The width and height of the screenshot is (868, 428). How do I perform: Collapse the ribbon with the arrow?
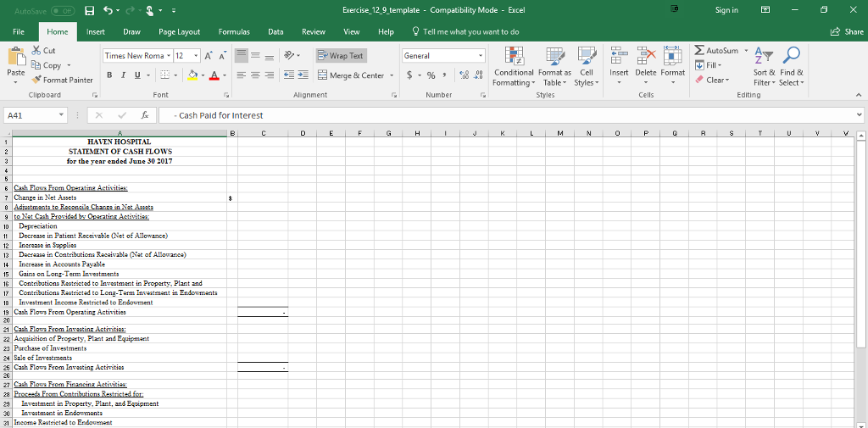coord(859,95)
